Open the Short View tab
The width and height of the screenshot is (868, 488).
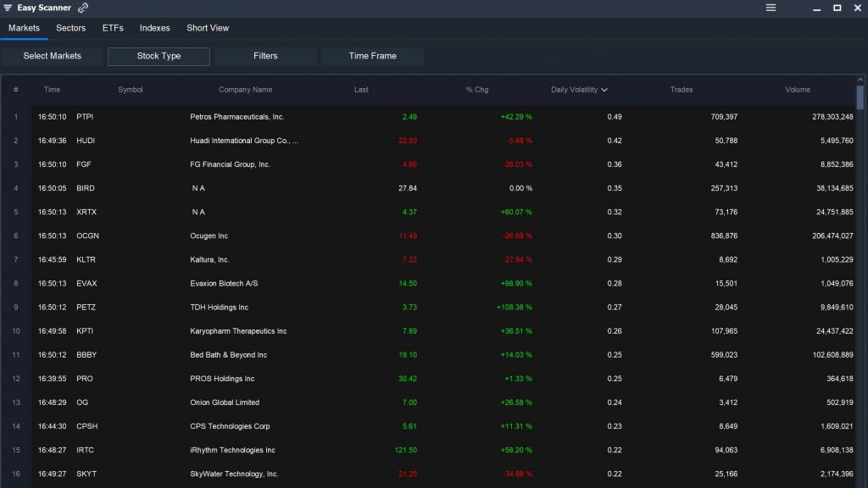[207, 28]
